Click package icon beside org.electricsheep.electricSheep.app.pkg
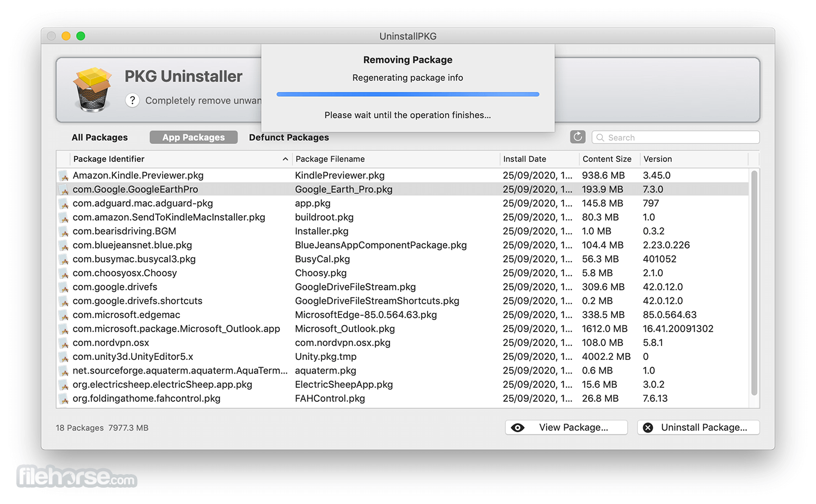Image resolution: width=816 pixels, height=504 pixels. 64,385
